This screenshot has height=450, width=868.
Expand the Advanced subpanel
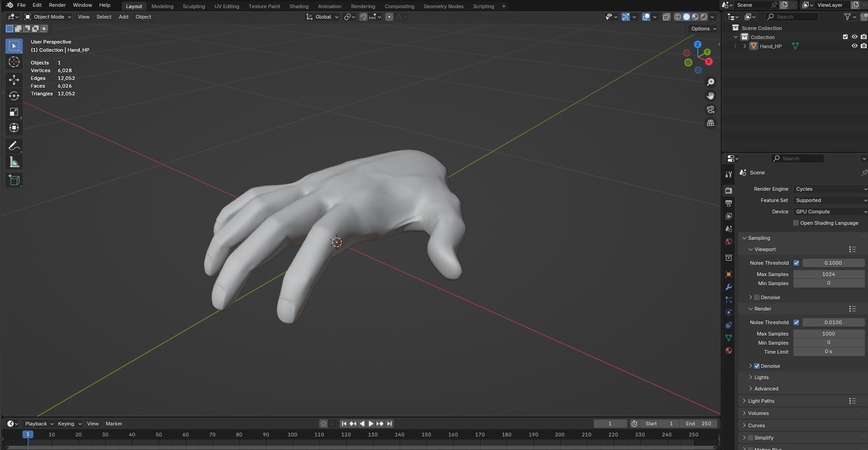pyautogui.click(x=766, y=389)
